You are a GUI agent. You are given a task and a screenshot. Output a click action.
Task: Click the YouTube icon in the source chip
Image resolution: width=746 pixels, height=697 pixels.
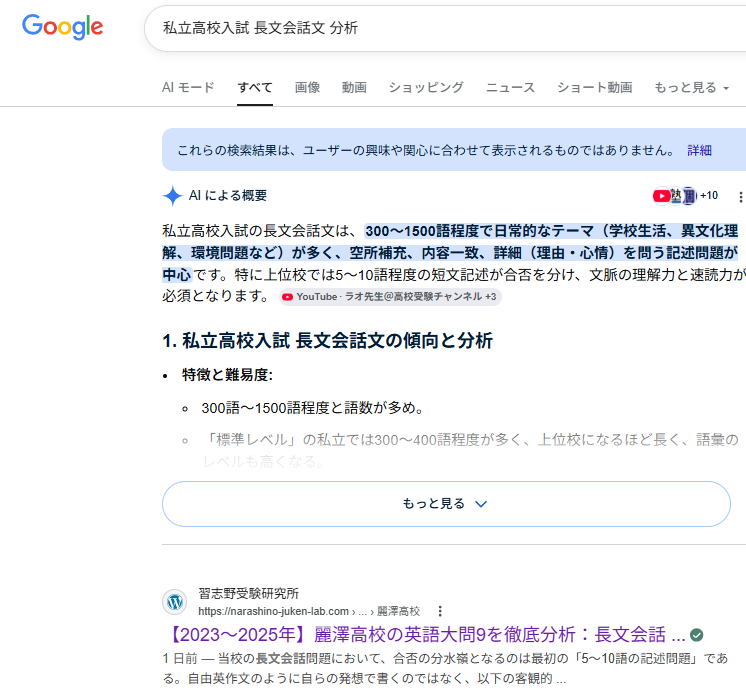point(287,297)
